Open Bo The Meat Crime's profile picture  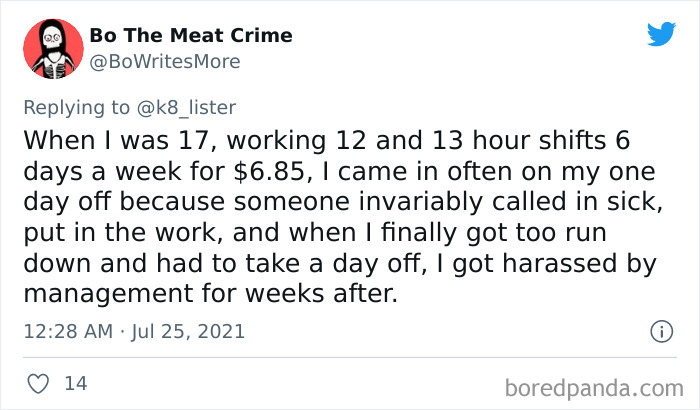[x=53, y=48]
